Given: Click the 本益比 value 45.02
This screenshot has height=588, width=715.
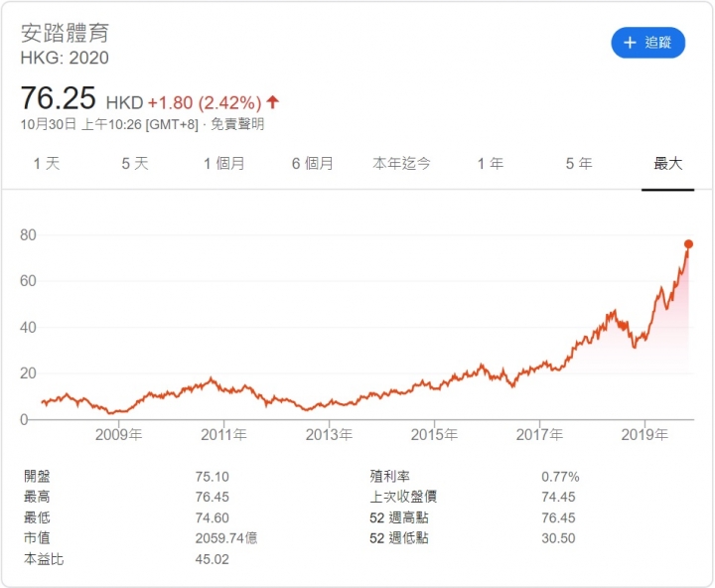Looking at the screenshot, I should click(x=213, y=559).
